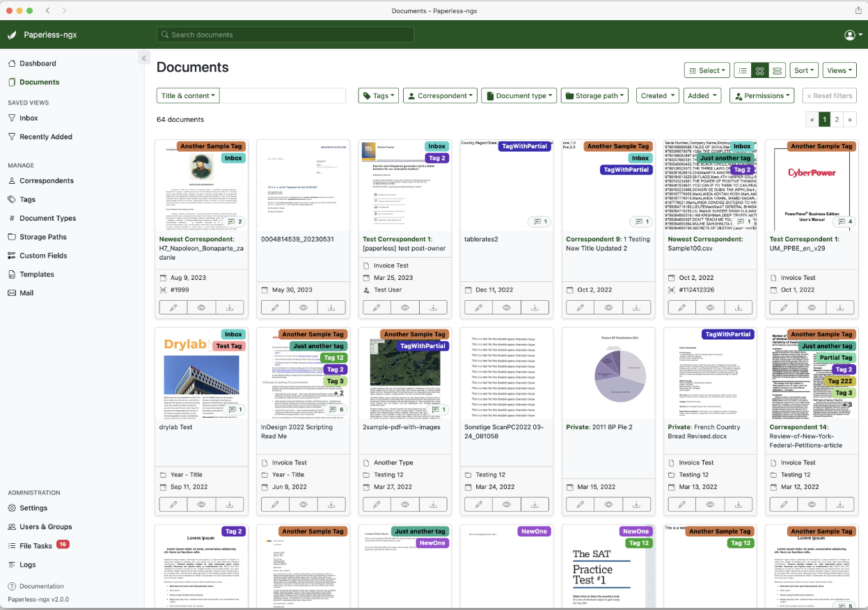868x610 pixels.
Task: Collapse the sidebar with the chevron icon
Action: click(144, 58)
